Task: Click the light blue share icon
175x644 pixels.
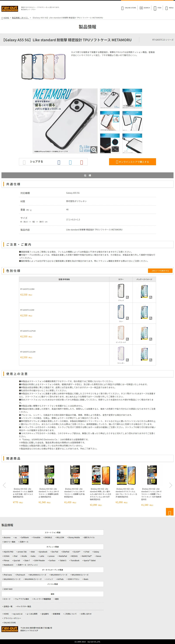Action: (x=70, y=162)
